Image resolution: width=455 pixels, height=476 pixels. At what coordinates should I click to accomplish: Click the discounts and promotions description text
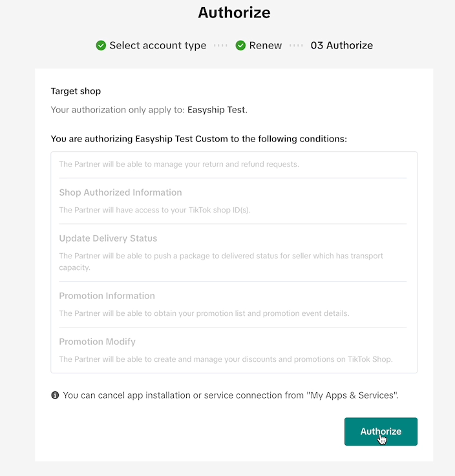[226, 359]
